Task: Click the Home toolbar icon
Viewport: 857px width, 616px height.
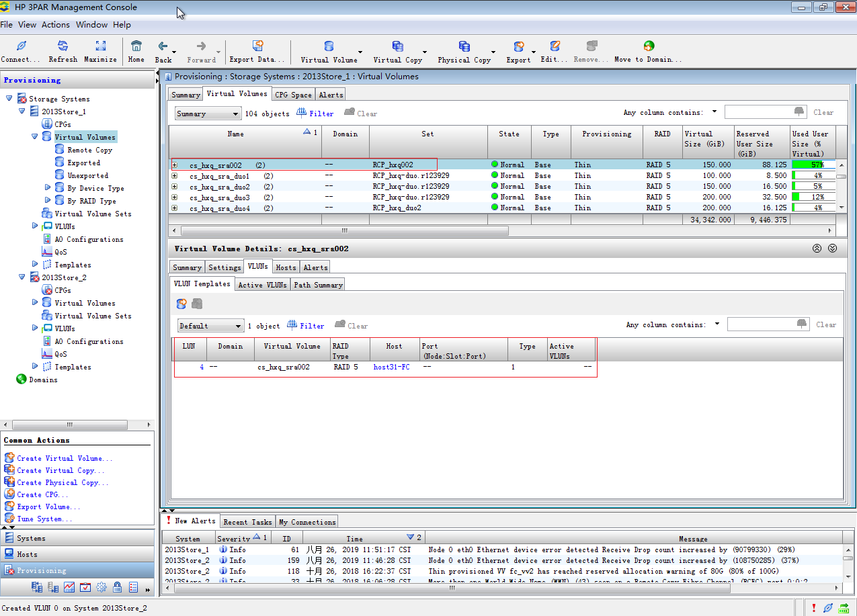Action: tap(136, 46)
